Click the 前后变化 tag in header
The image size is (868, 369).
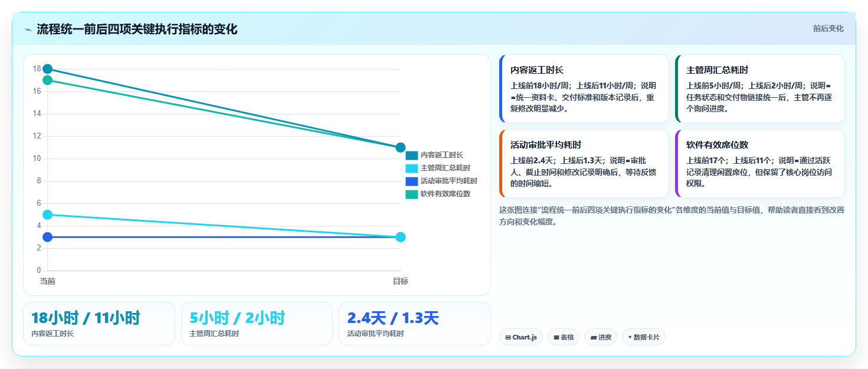828,28
